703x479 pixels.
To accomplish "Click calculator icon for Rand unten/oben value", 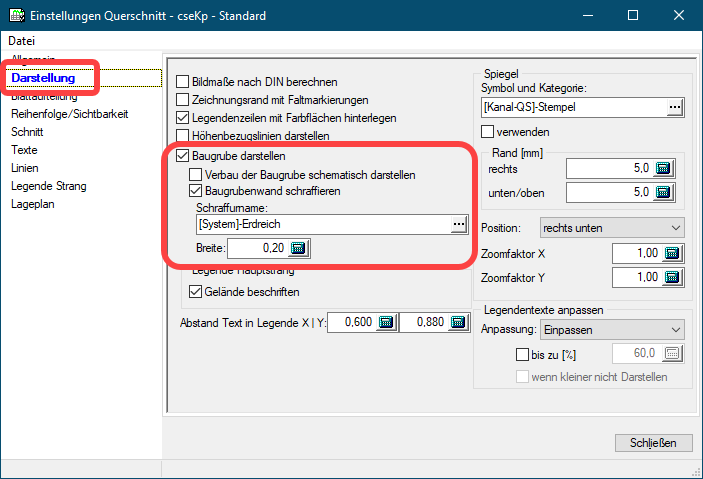I will [x=671, y=191].
